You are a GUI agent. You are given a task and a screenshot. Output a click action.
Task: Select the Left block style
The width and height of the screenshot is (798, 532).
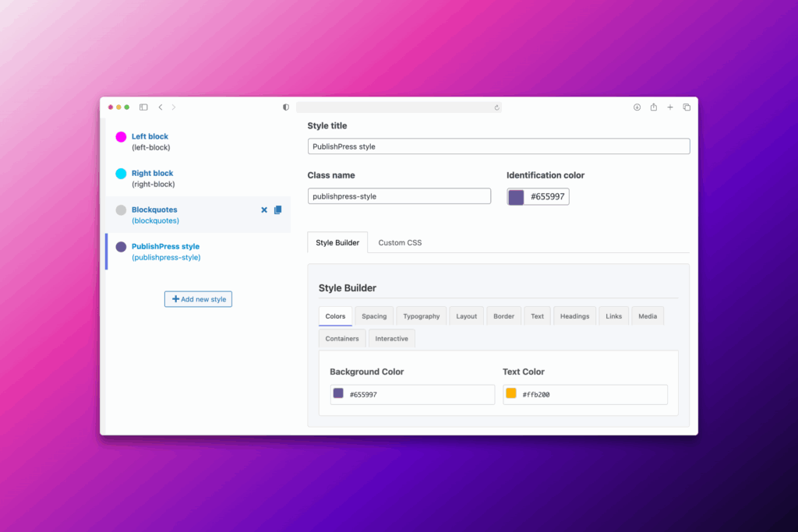pos(150,137)
